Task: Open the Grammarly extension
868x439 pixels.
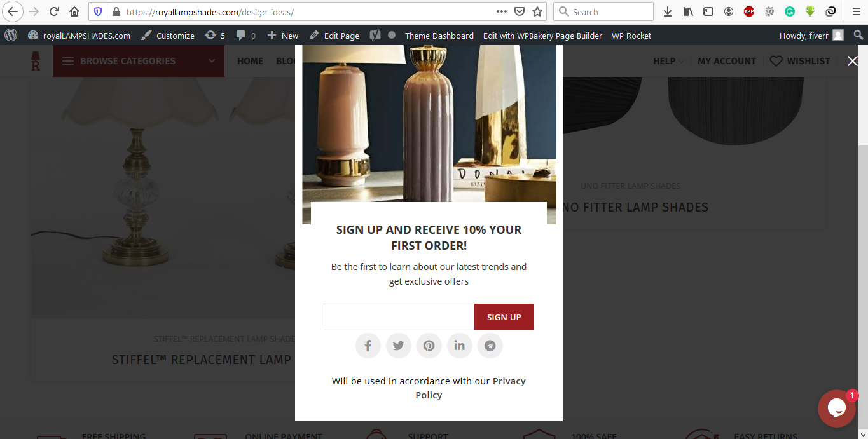Action: 790,11
